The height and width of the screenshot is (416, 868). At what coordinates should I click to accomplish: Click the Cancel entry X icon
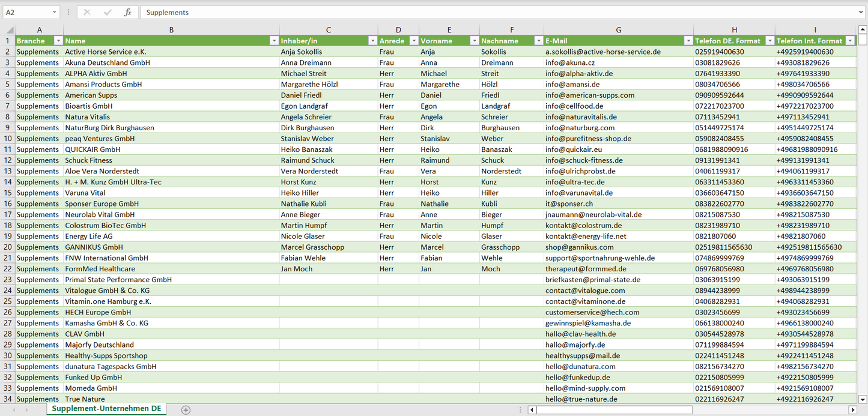point(87,12)
